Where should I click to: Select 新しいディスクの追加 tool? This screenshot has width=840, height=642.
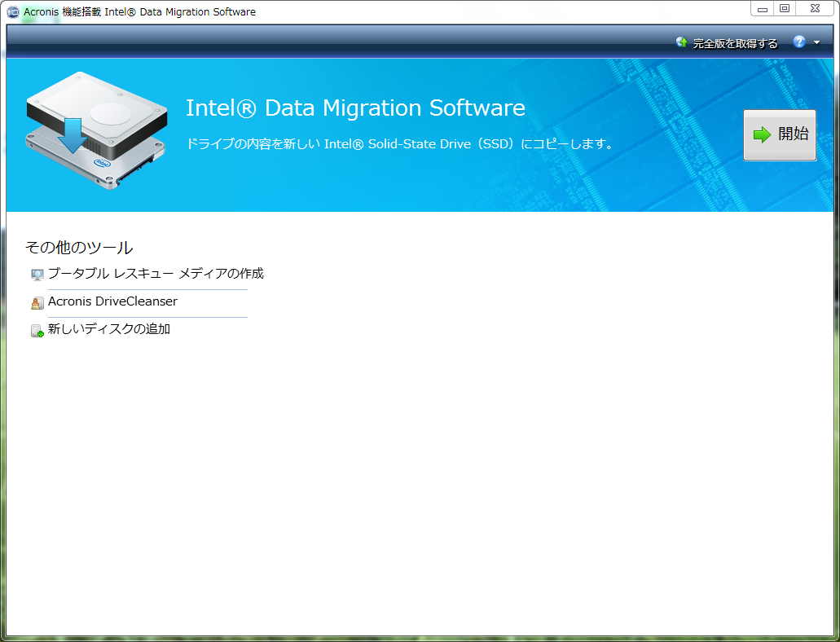109,329
